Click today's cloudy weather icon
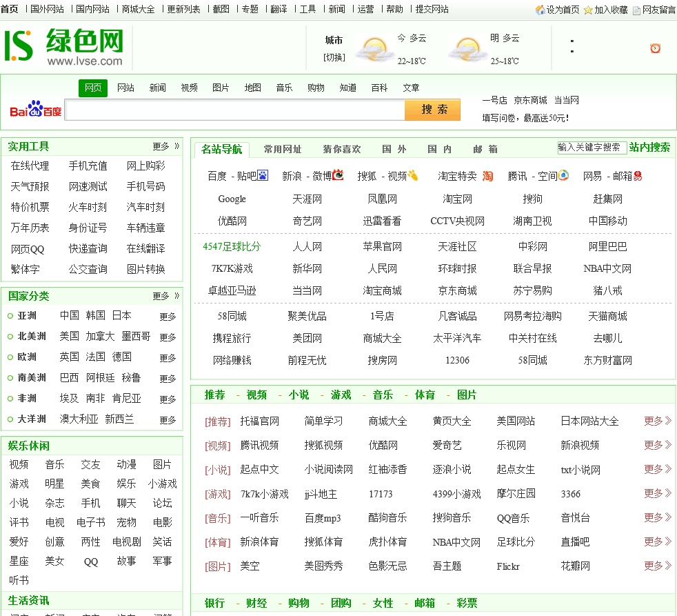This screenshot has width=677, height=616. (x=374, y=50)
